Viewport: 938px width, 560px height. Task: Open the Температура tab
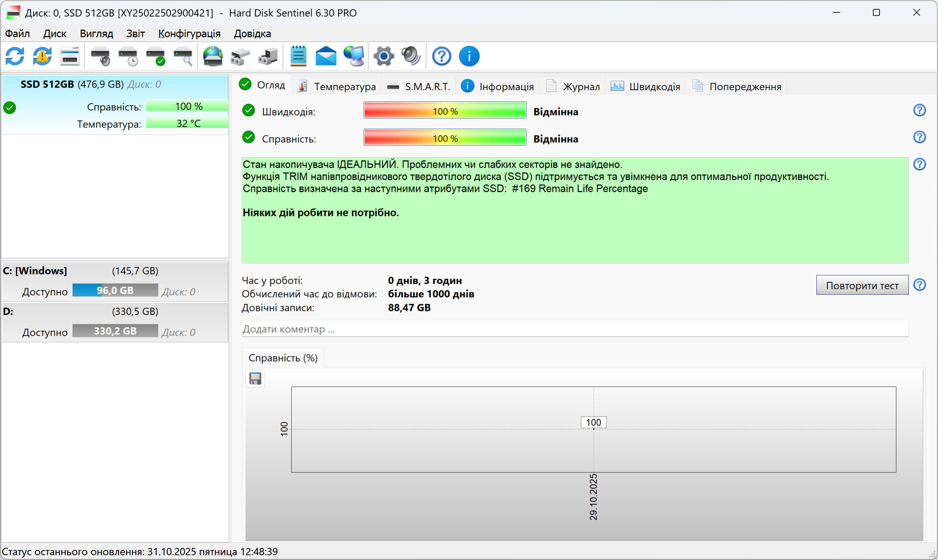(x=337, y=86)
